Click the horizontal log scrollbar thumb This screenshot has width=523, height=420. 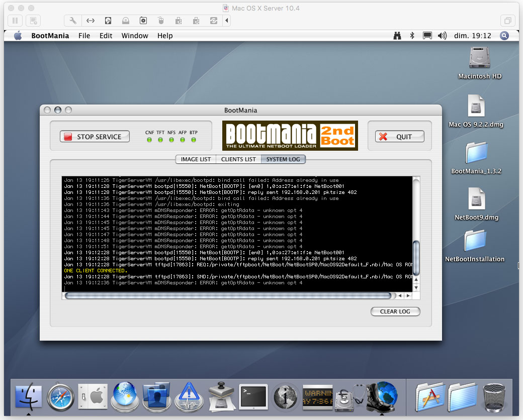point(228,296)
